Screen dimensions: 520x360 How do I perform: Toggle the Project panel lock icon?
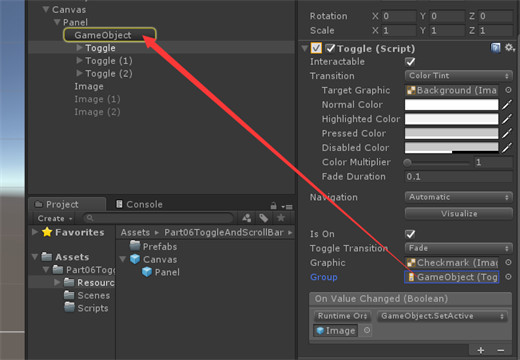[273, 206]
